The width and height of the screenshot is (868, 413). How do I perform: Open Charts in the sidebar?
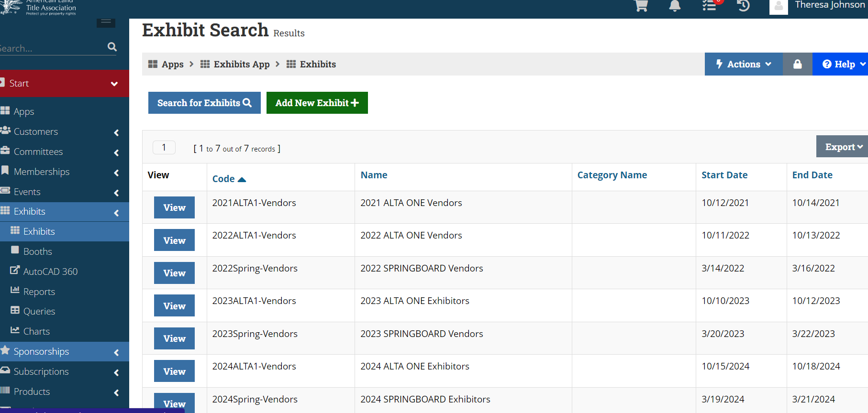coord(36,331)
